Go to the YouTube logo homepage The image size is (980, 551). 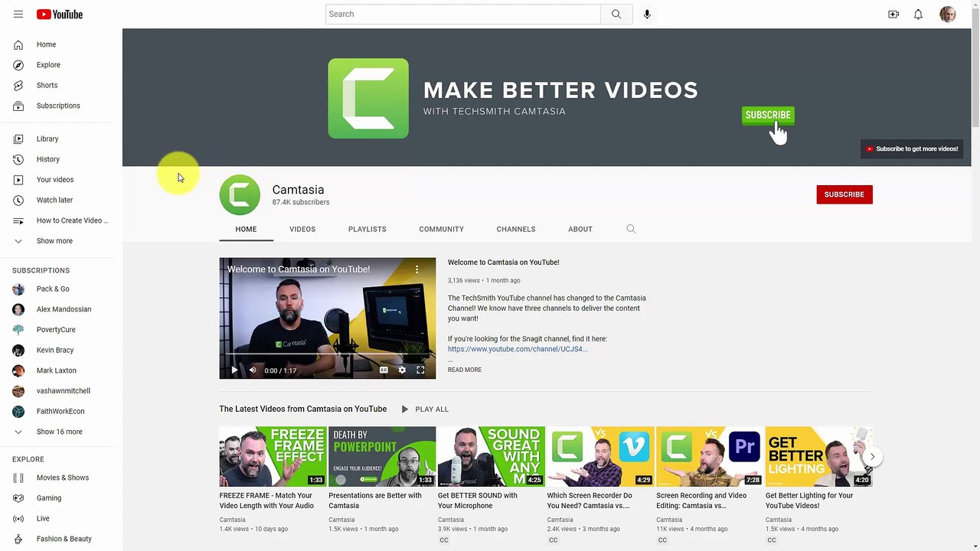click(x=59, y=14)
